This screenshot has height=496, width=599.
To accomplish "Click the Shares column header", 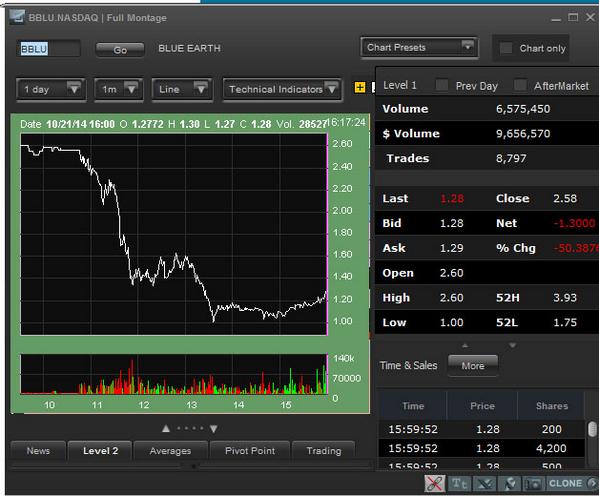I will coord(552,406).
